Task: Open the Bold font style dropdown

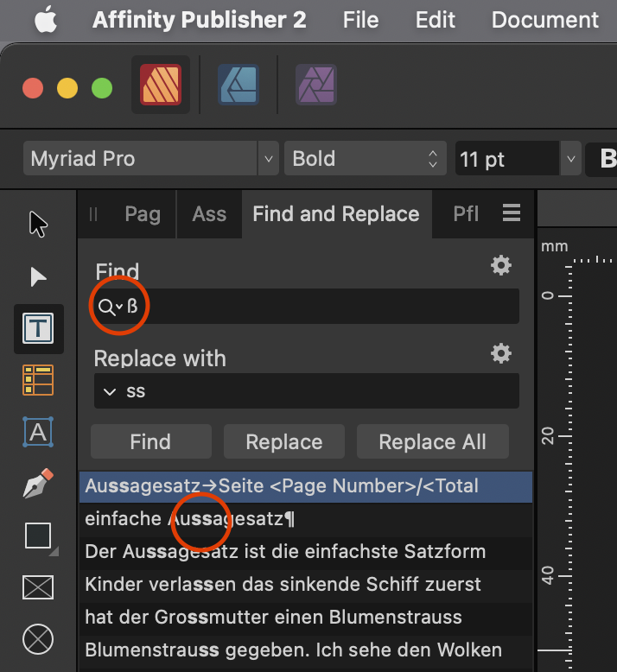Action: [x=366, y=159]
